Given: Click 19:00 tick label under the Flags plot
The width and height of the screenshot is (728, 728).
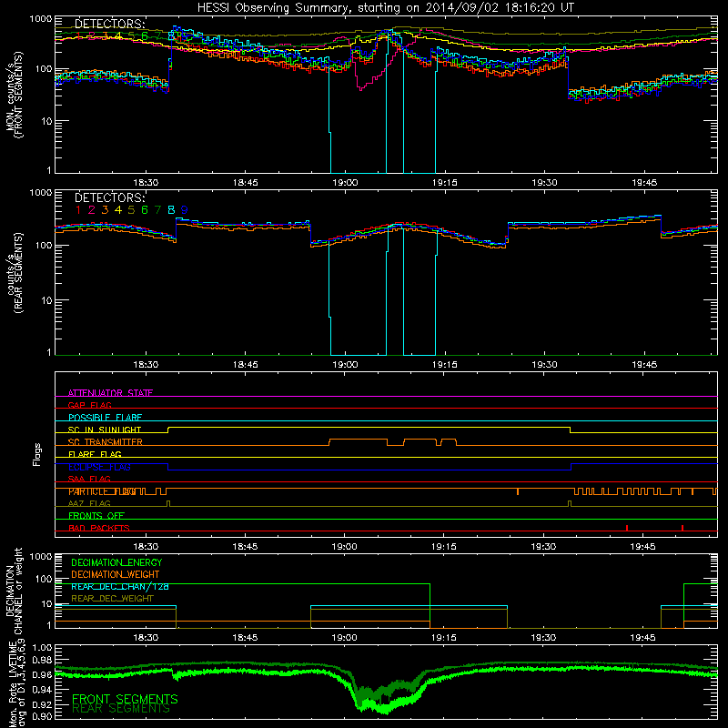Looking at the screenshot, I should point(345,547).
